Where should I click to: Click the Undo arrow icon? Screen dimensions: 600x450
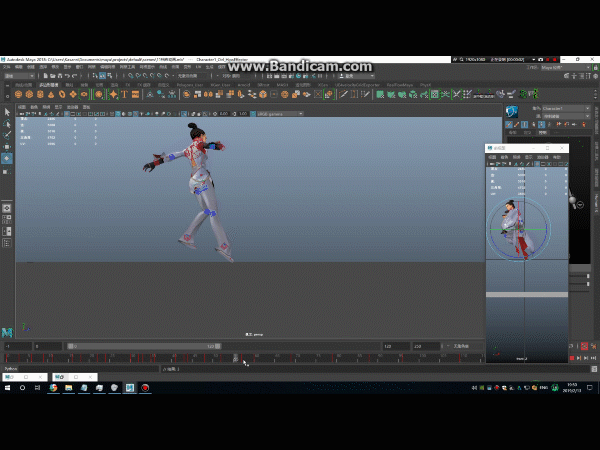[x=67, y=76]
